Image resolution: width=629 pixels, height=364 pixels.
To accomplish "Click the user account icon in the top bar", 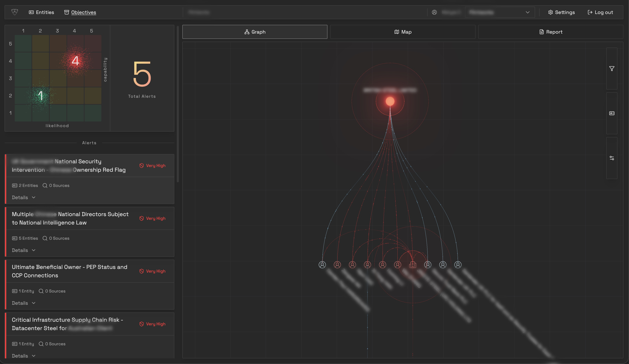I will 434,12.
